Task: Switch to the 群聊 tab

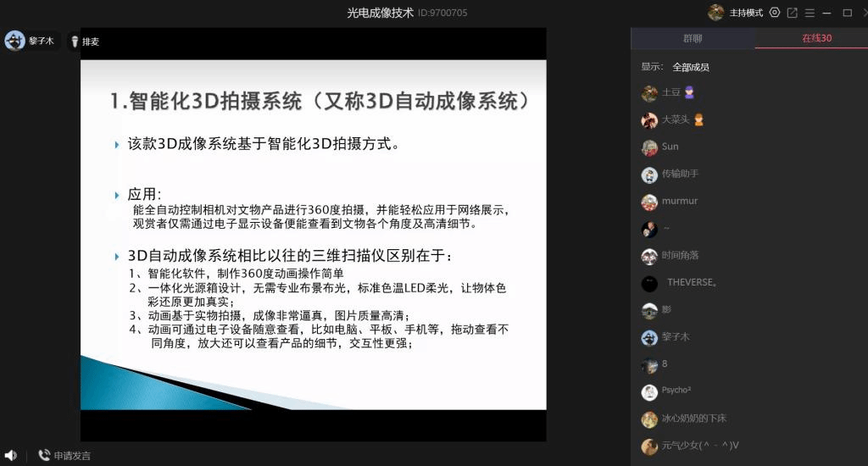Action: [693, 38]
